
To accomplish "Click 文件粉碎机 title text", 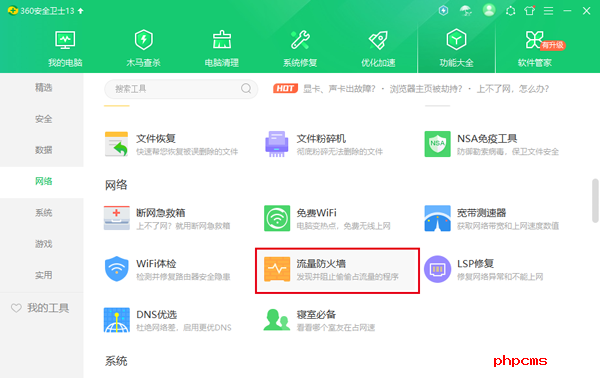I will (321, 138).
